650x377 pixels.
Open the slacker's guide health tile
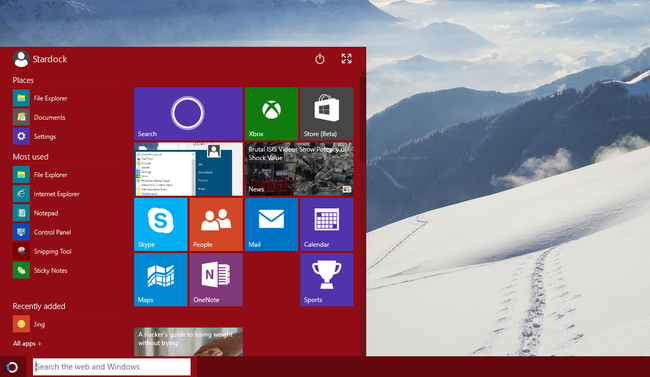click(188, 342)
